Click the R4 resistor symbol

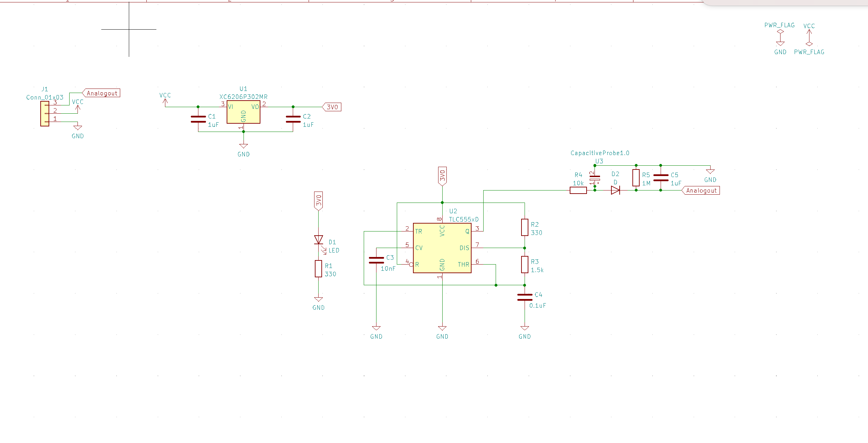pos(578,190)
